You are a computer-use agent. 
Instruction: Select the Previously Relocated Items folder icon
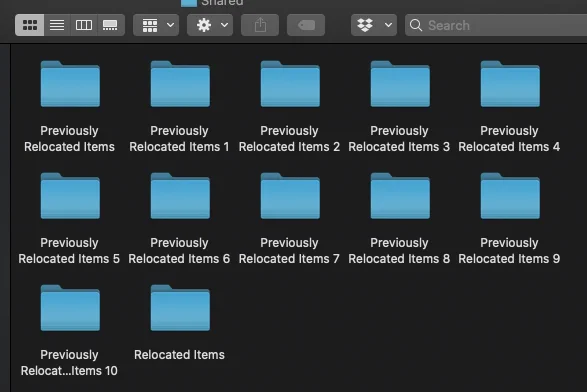click(x=70, y=84)
